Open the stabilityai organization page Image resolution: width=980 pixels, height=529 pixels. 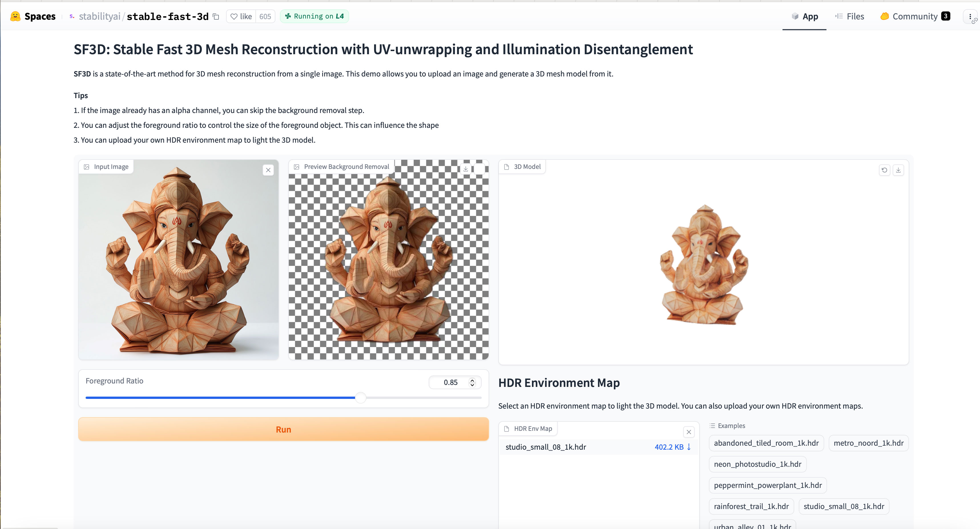[x=100, y=16]
